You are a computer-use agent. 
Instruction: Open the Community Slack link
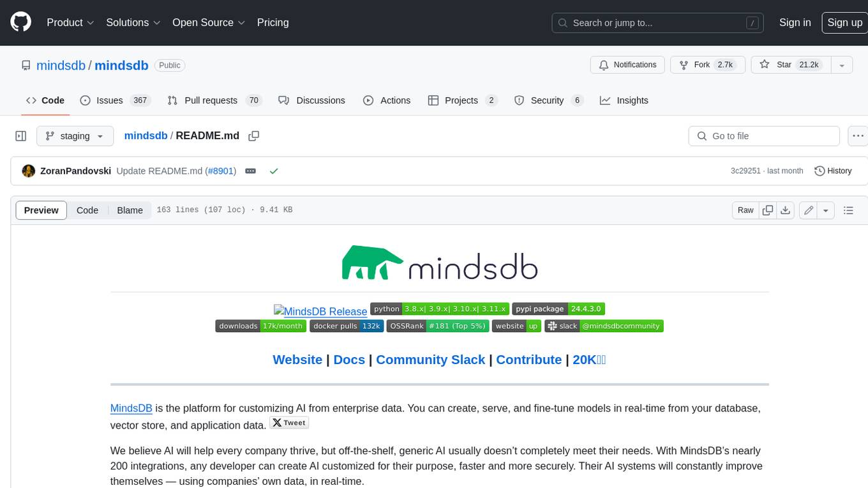[x=430, y=360]
